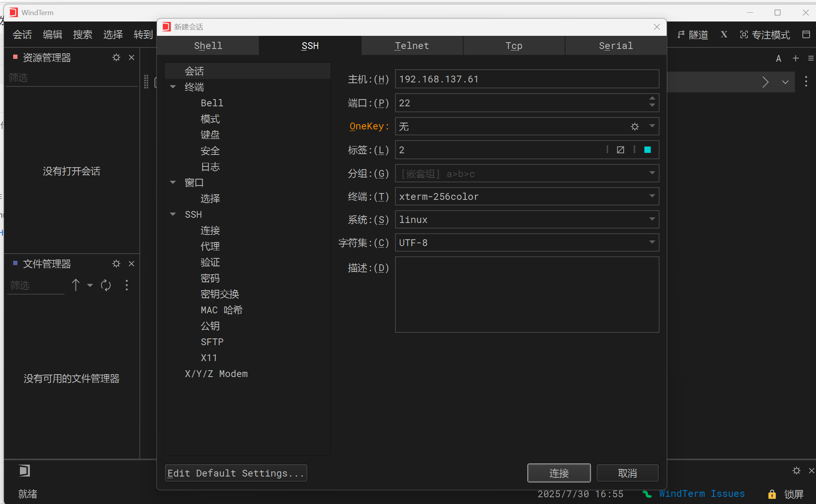Pick the cyan label color swatch
Viewport: 816px width, 504px height.
(x=647, y=149)
